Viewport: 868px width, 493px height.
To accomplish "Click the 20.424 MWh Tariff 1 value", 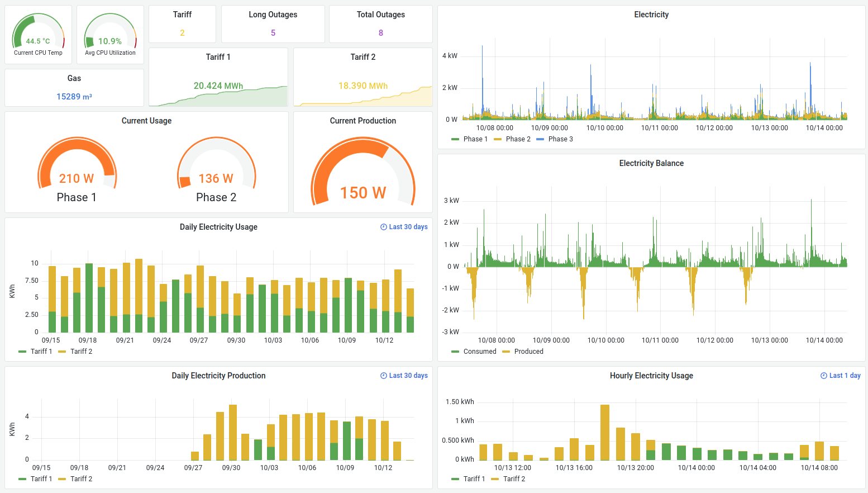I will [218, 86].
